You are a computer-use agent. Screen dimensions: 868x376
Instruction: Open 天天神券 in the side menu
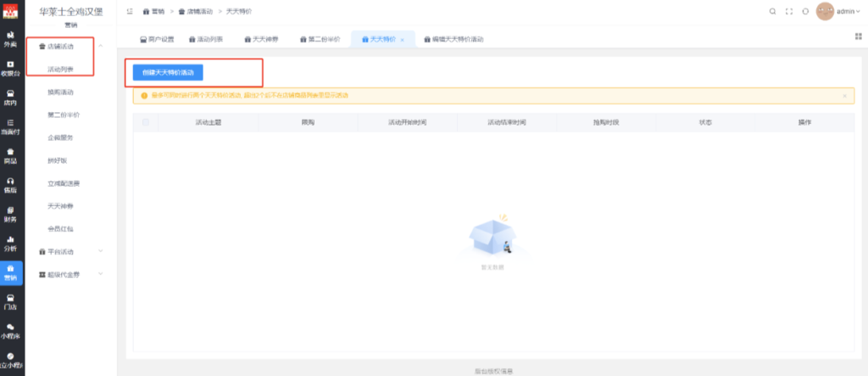click(x=60, y=205)
